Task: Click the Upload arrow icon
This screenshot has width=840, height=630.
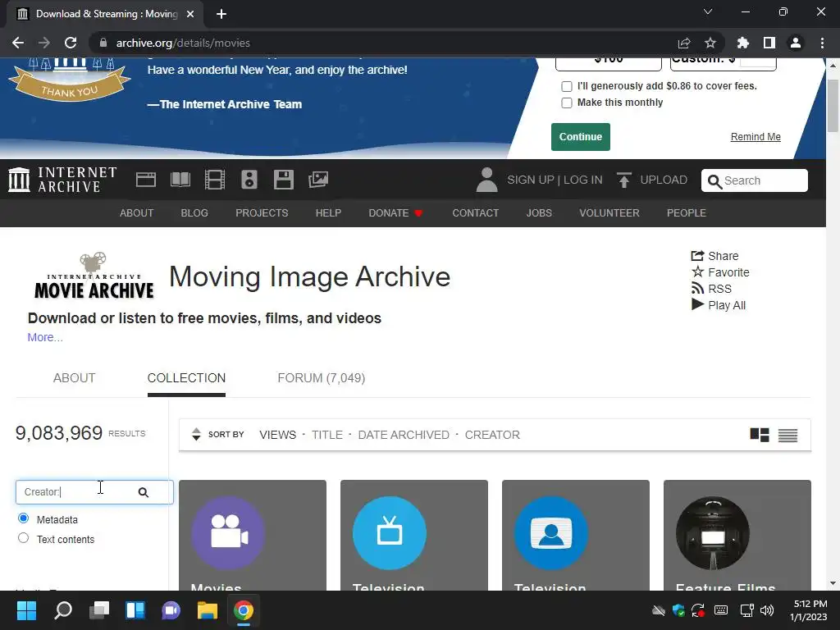Action: (x=623, y=180)
